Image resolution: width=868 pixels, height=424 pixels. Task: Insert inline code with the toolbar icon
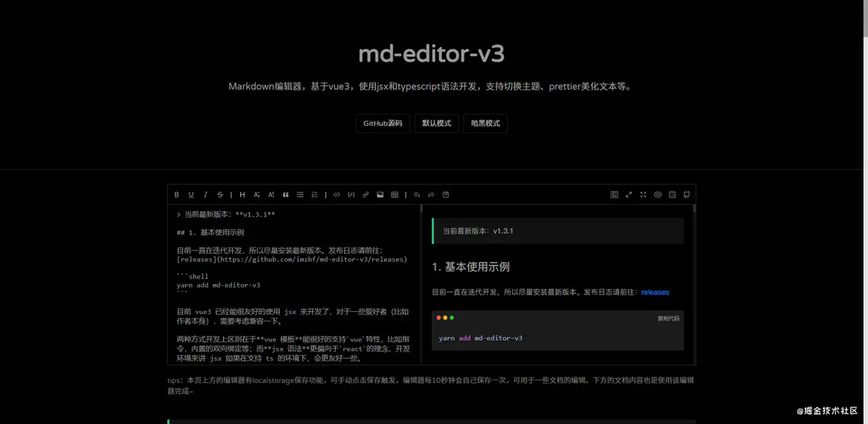point(337,195)
